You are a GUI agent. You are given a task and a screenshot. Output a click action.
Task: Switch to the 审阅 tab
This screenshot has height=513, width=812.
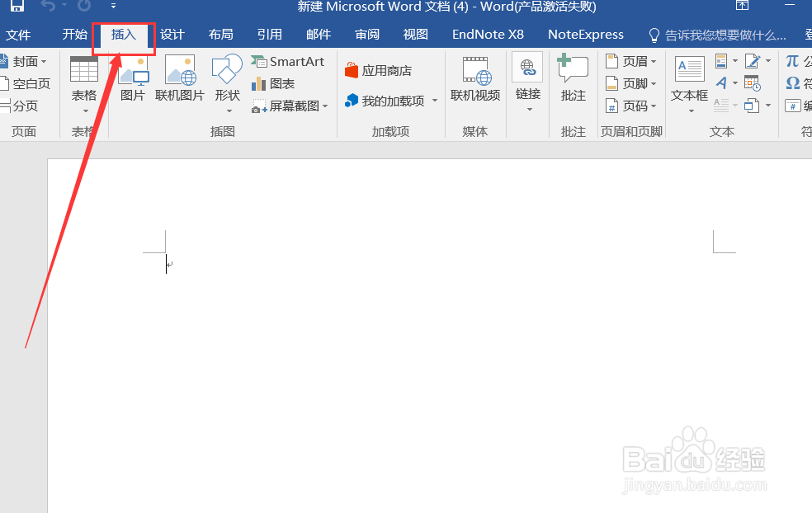[x=366, y=34]
